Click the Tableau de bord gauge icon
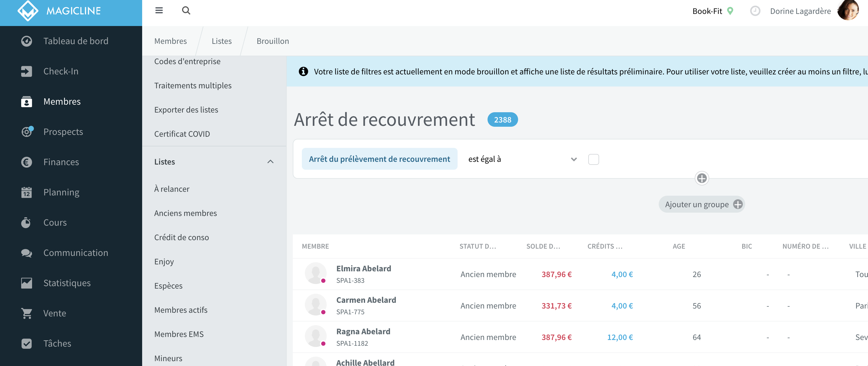Screen dimensions: 868x366 click(x=27, y=41)
